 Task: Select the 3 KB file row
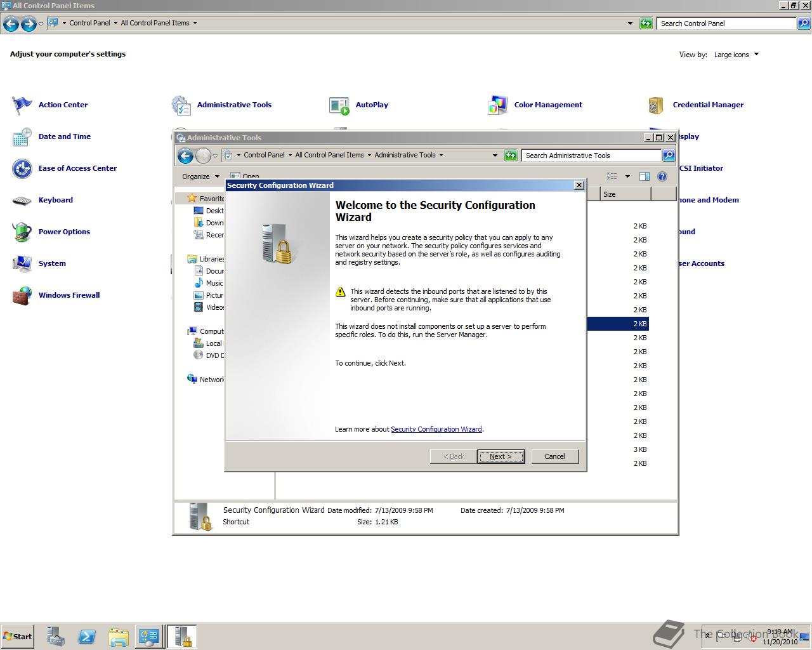point(640,449)
